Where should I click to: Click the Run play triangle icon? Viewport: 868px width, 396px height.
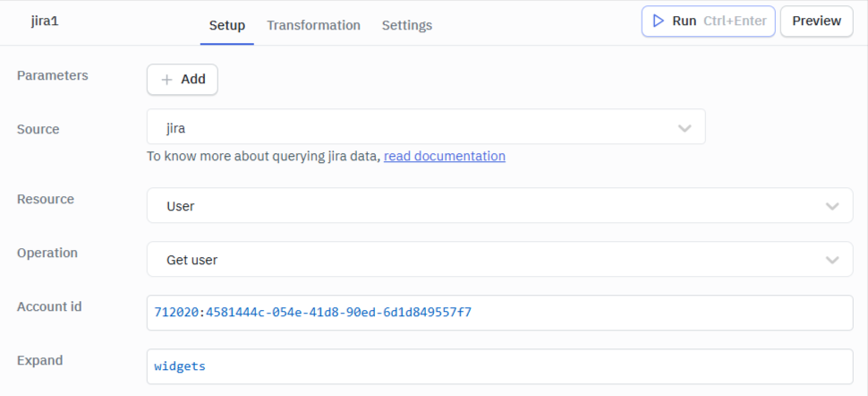(x=659, y=22)
